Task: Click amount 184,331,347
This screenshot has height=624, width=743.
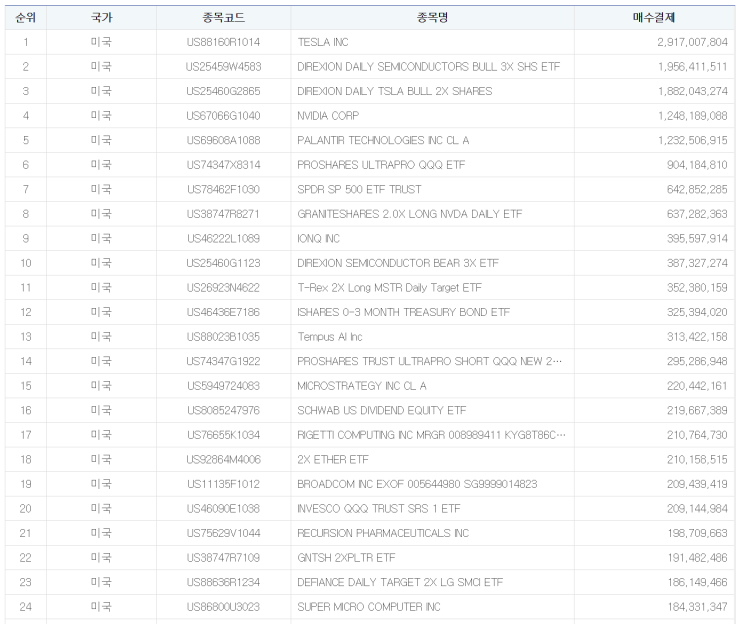Action: pos(697,607)
